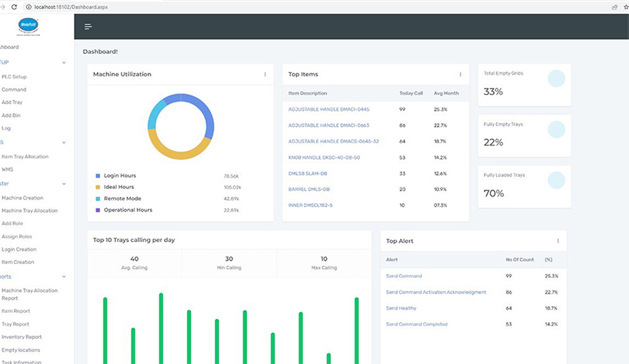Viewport: 629px width, 364px height.
Task: Open Top Alert card three-dot menu
Action: click(558, 241)
